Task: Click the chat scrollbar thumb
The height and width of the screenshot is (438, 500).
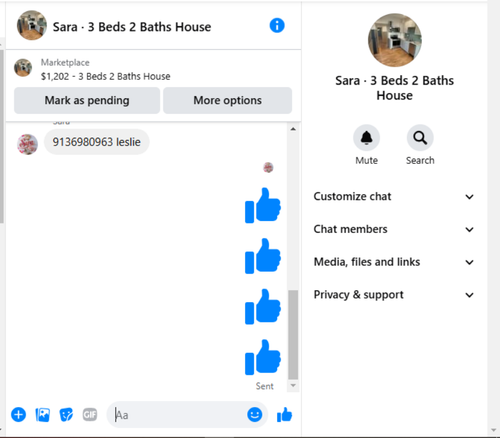Action: point(293,335)
